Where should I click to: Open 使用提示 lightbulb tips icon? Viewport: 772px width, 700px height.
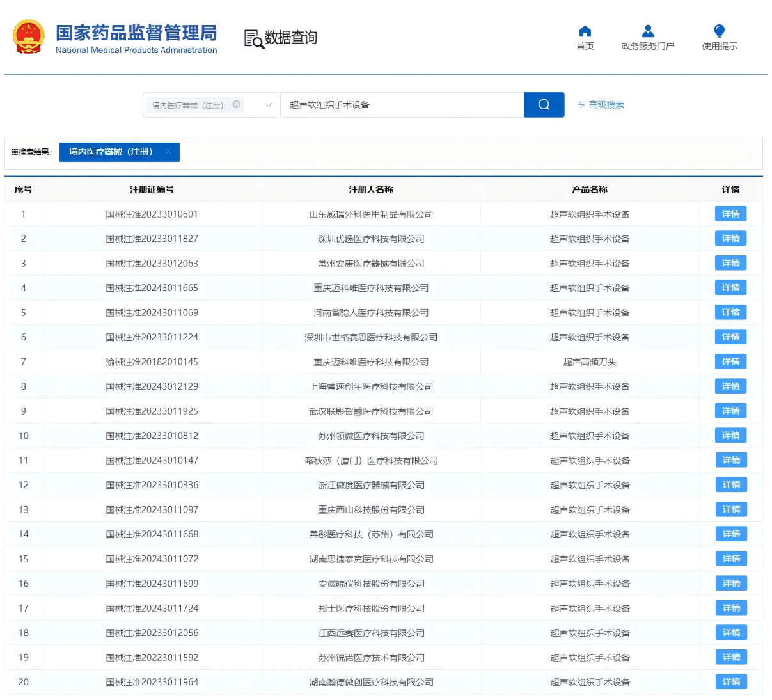pyautogui.click(x=719, y=31)
